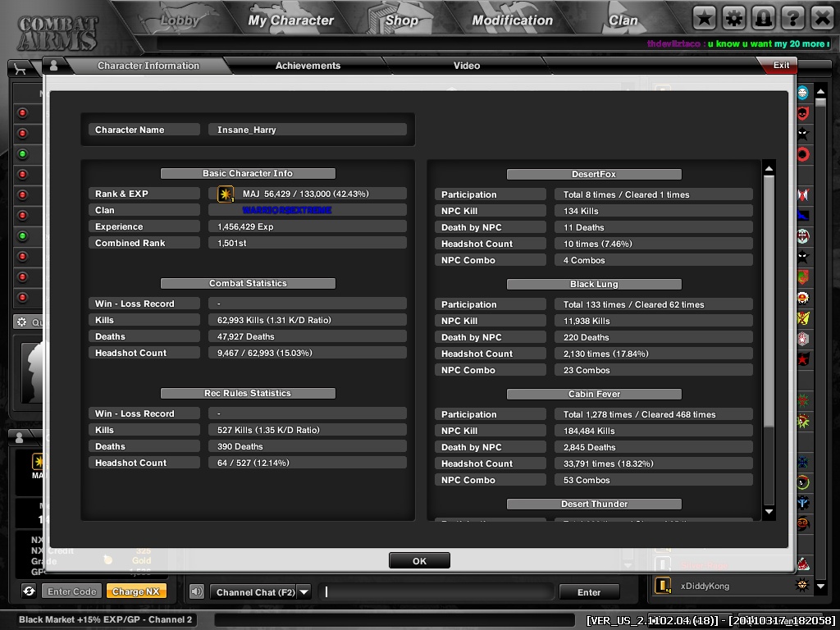The width and height of the screenshot is (840, 630).
Task: Click the '53 Combos' value
Action: point(587,481)
